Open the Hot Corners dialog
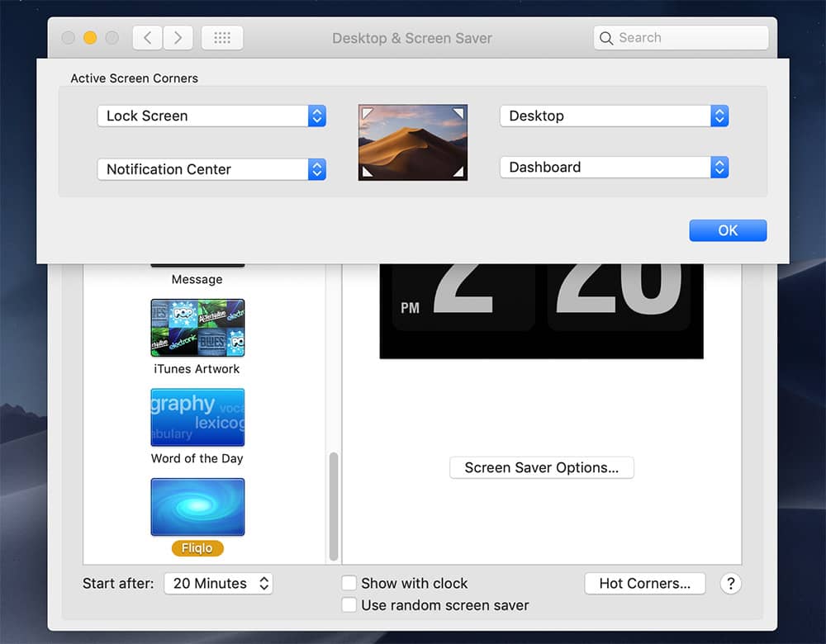Viewport: 826px width, 644px height. [644, 583]
